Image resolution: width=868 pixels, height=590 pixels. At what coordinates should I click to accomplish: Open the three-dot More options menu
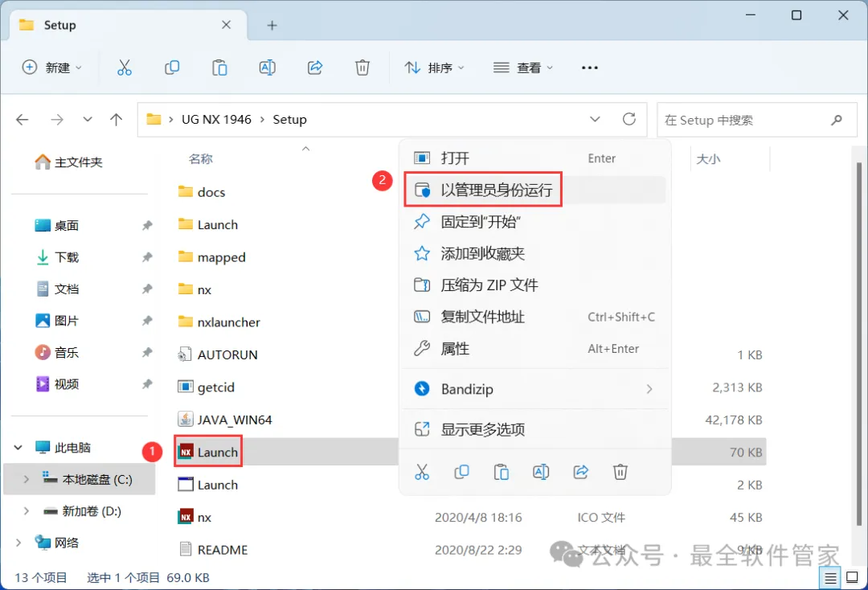click(590, 68)
